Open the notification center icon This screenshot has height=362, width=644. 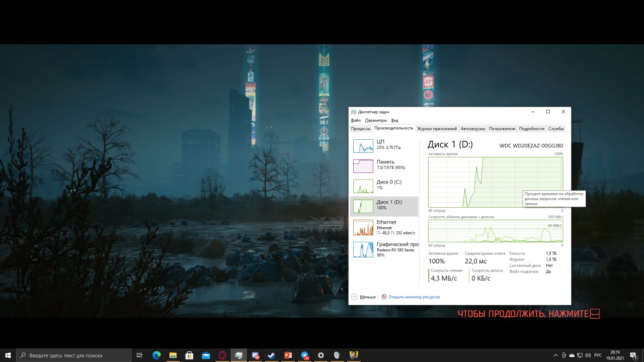[633, 355]
